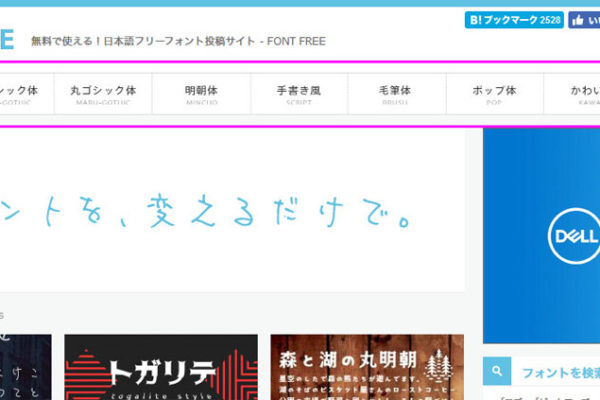Open the 丸ゴシック体 font category tab

[103, 94]
